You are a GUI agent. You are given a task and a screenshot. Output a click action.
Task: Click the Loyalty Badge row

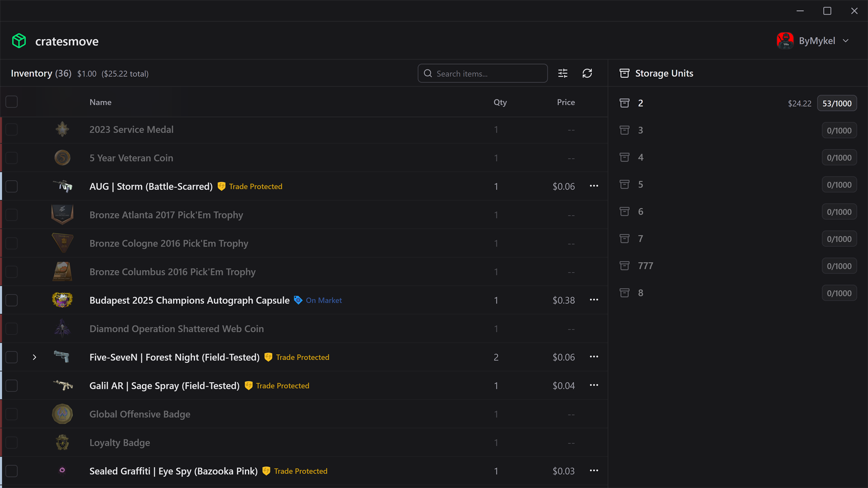tap(304, 442)
